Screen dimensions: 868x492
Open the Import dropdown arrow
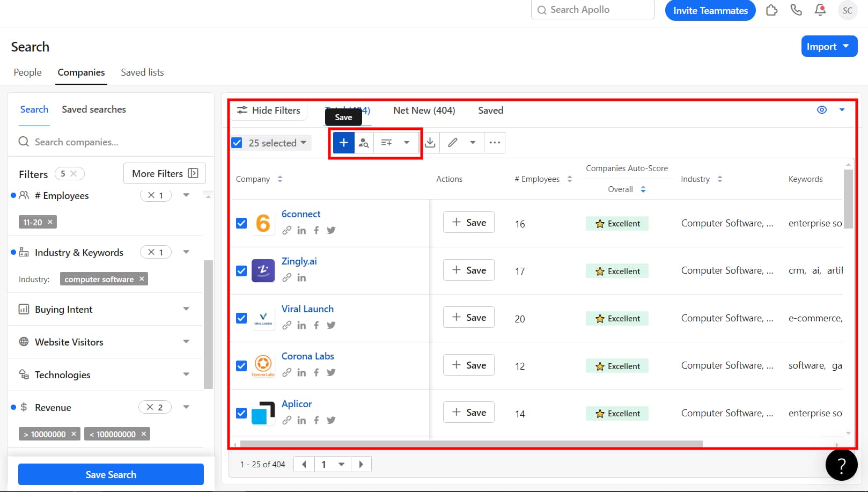pyautogui.click(x=847, y=46)
